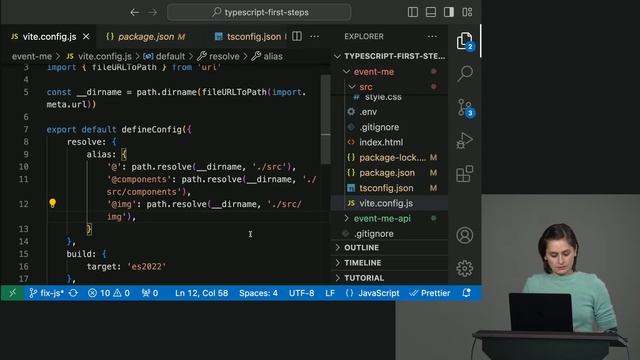The height and width of the screenshot is (360, 640).
Task: Open editor More Actions ellipsis
Action: pos(315,36)
